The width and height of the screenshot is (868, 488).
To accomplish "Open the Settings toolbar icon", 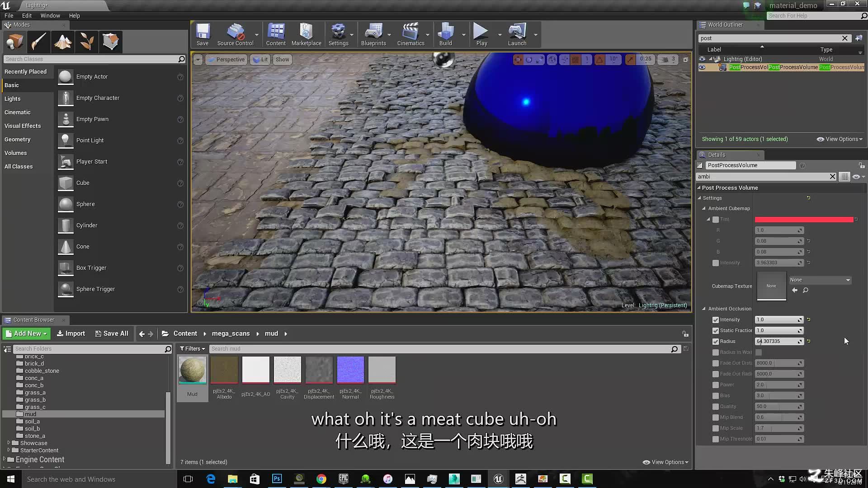I will tap(338, 34).
